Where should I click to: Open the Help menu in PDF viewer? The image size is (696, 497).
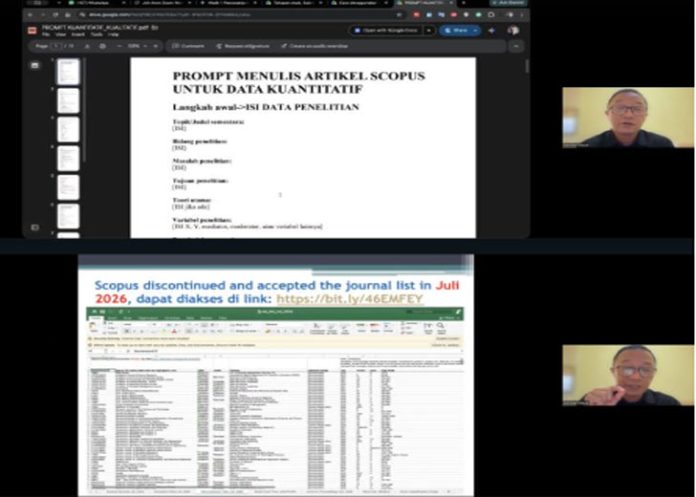[x=114, y=35]
